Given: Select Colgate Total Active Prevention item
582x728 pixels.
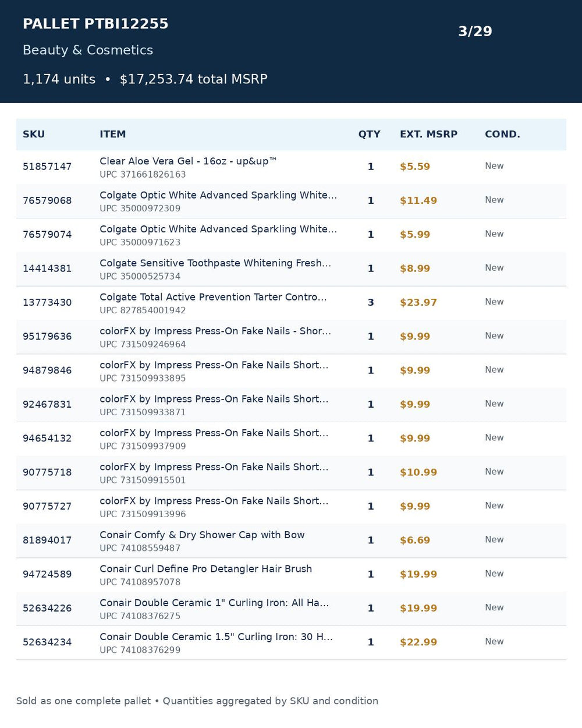Looking at the screenshot, I should (x=213, y=297).
